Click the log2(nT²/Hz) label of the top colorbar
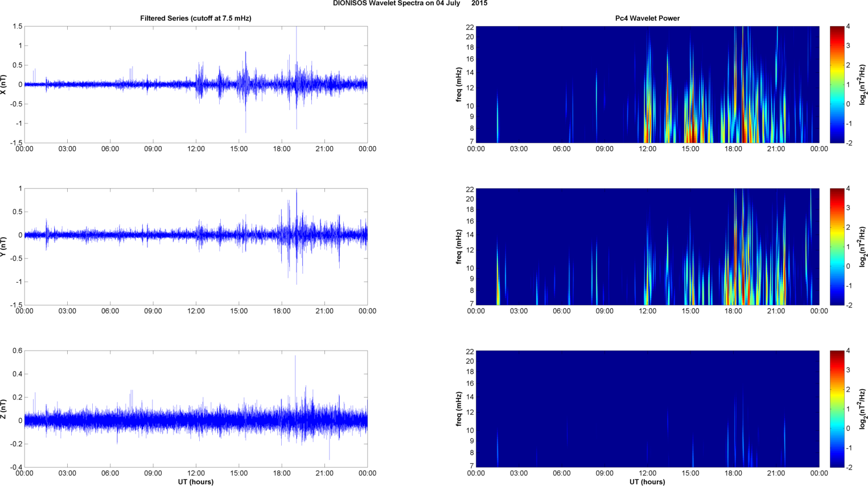Viewport: 868px width, 486px height. 863,85
